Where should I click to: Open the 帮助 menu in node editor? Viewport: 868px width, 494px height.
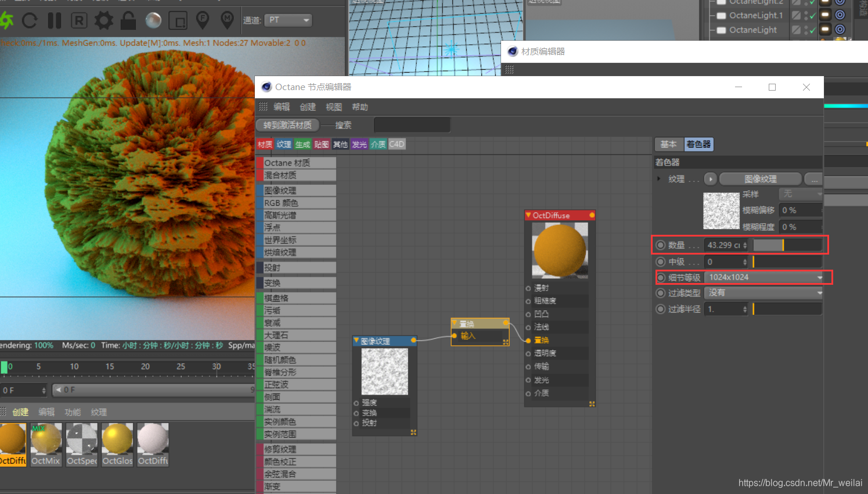(x=360, y=107)
